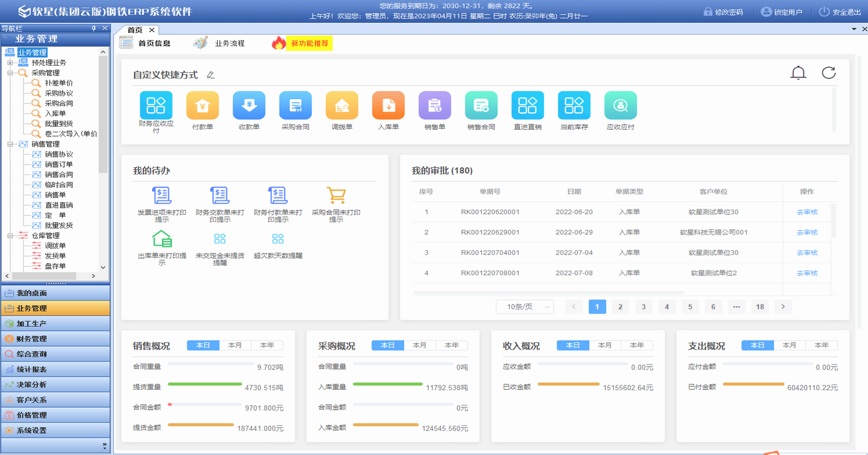Open the 调拨单 shortcut icon
Screen dimensions: 868x455
coord(342,105)
